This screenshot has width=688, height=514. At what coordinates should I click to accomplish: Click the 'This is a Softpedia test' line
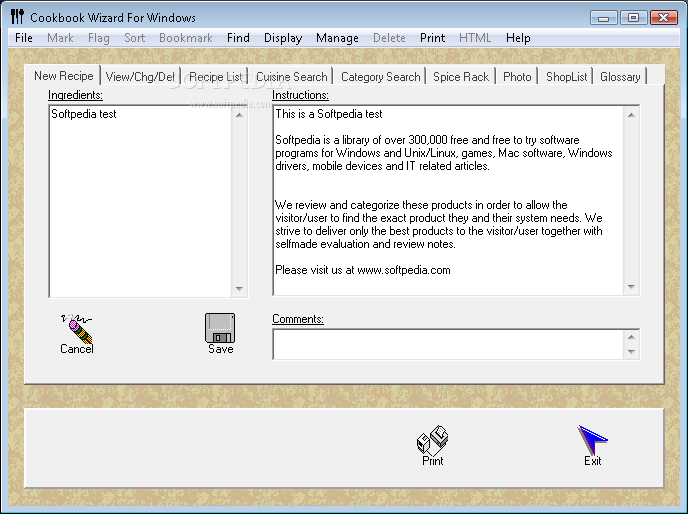329,114
